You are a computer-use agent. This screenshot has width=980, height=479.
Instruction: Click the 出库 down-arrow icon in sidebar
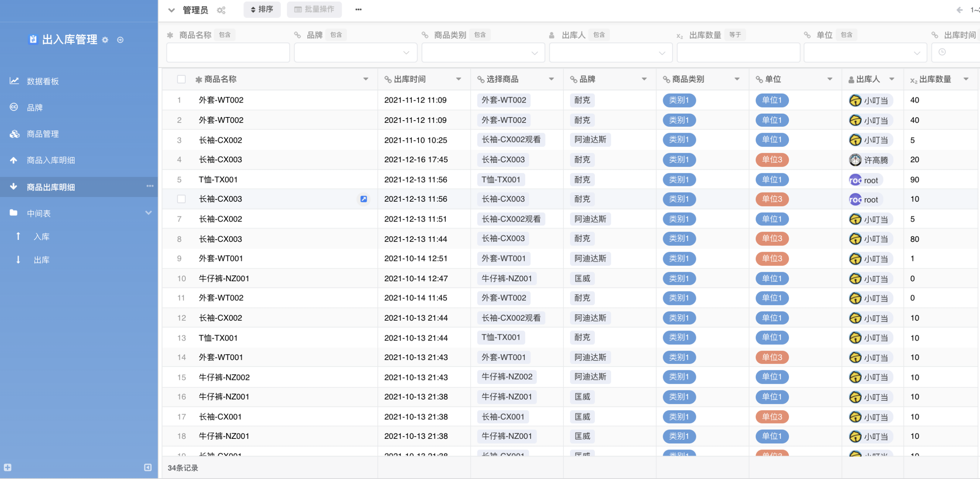tap(18, 259)
